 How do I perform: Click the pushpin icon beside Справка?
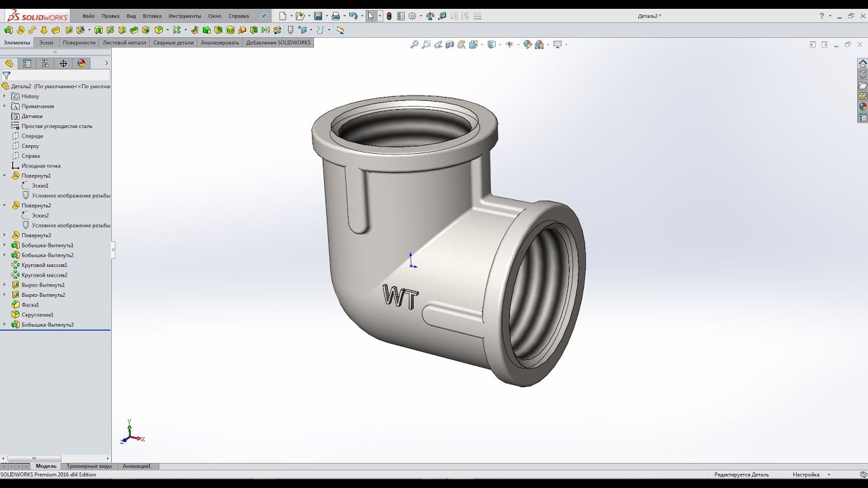pos(264,16)
